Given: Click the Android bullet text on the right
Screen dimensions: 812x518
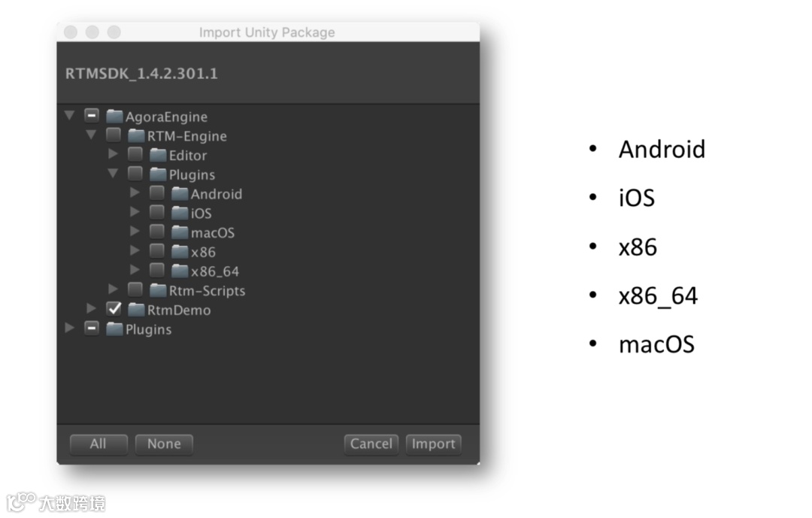Looking at the screenshot, I should [x=662, y=149].
